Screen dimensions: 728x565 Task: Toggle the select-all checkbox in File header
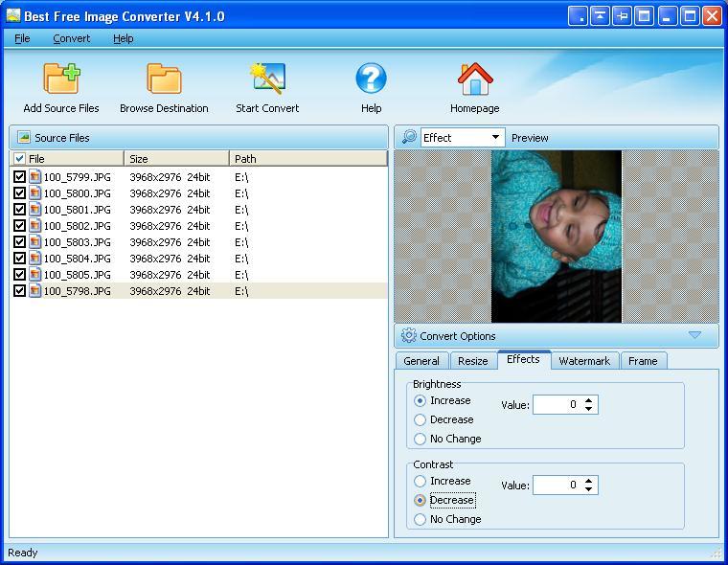19,158
